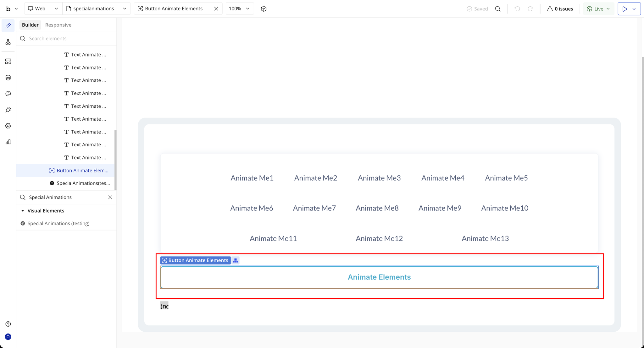Open the Logs chart icon
The width and height of the screenshot is (644, 348).
[x=8, y=142]
